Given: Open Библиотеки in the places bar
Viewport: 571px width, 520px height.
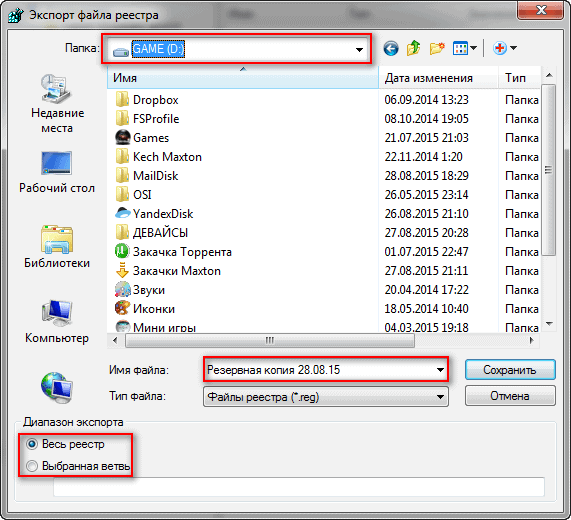Looking at the screenshot, I should click(57, 247).
